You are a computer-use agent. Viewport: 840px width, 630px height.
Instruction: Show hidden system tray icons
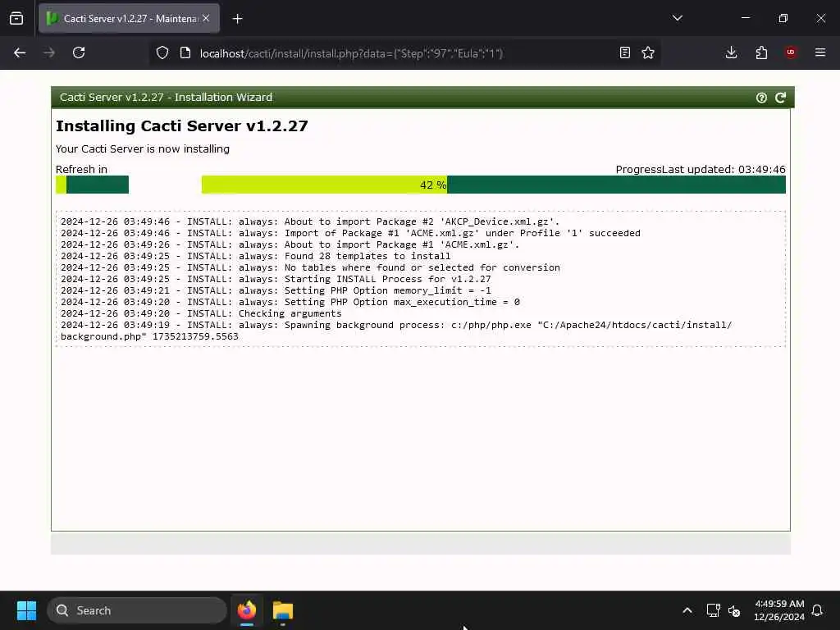pyautogui.click(x=687, y=610)
